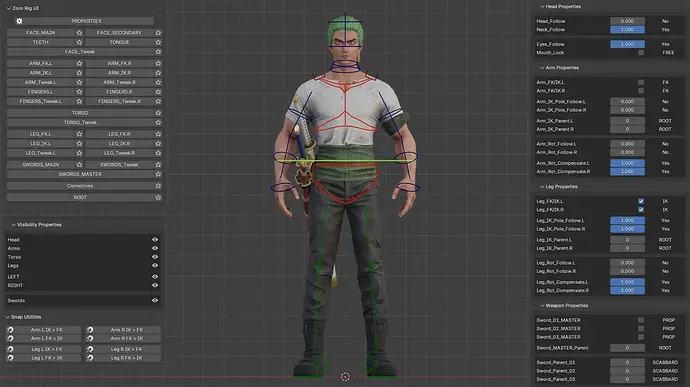Viewport: 690px width, 387px height.
Task: Star the ARM_IK.L layer
Action: (79, 73)
